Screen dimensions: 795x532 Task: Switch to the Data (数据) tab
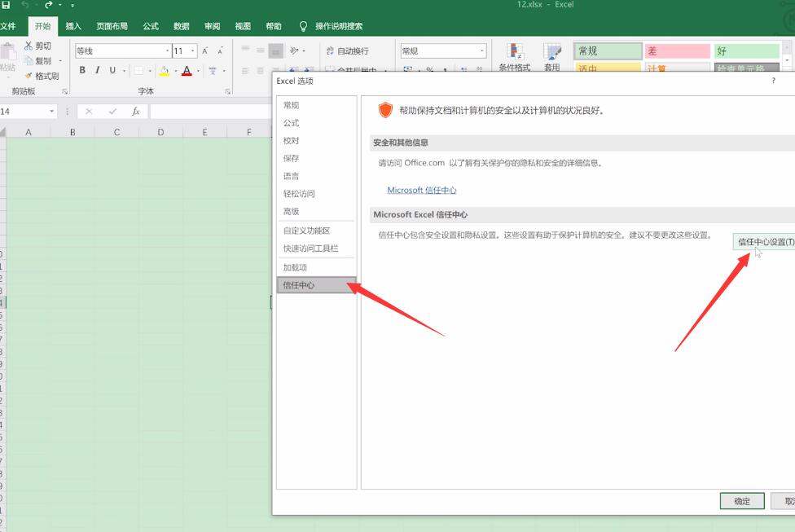coord(181,26)
